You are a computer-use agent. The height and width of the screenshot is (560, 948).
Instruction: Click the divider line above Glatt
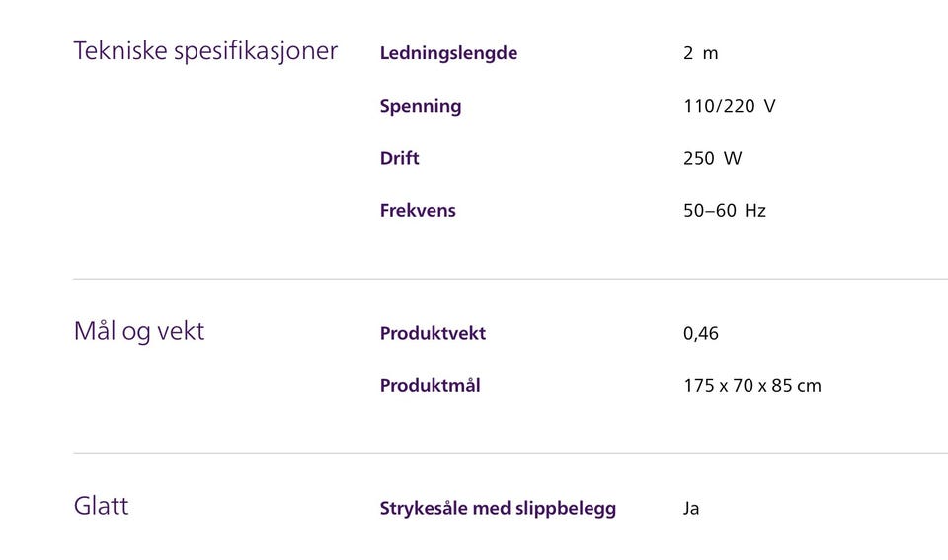[510, 453]
